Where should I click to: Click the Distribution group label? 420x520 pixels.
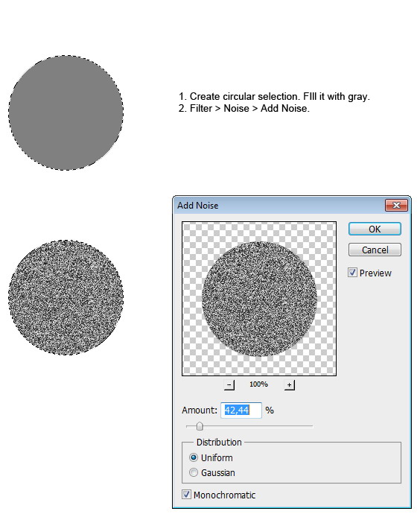(219, 442)
